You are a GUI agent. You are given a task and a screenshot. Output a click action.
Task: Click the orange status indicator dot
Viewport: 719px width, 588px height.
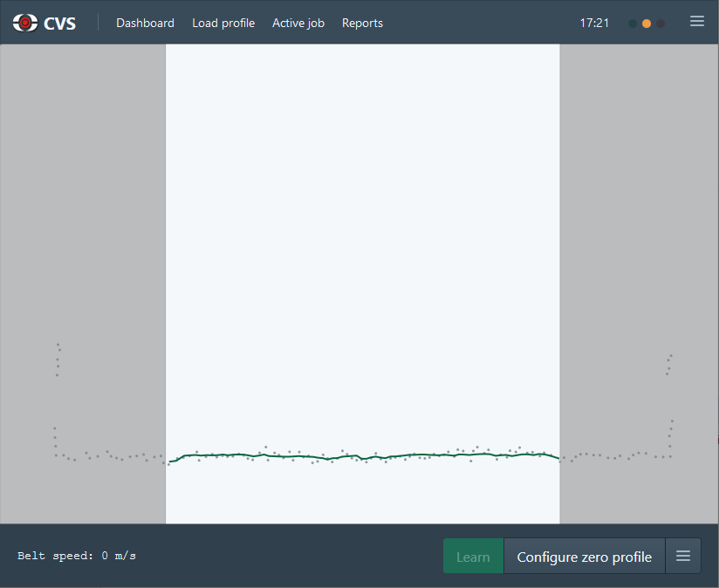647,24
